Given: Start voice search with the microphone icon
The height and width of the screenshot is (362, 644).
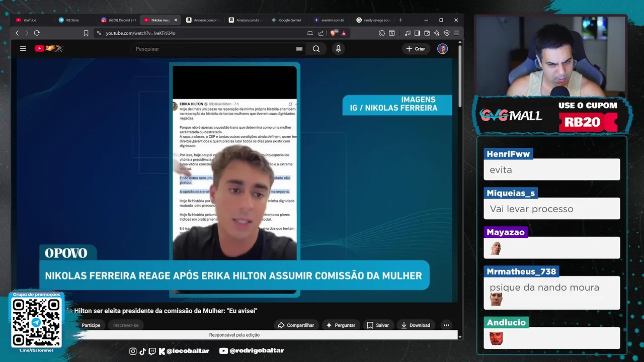Looking at the screenshot, I should point(338,49).
